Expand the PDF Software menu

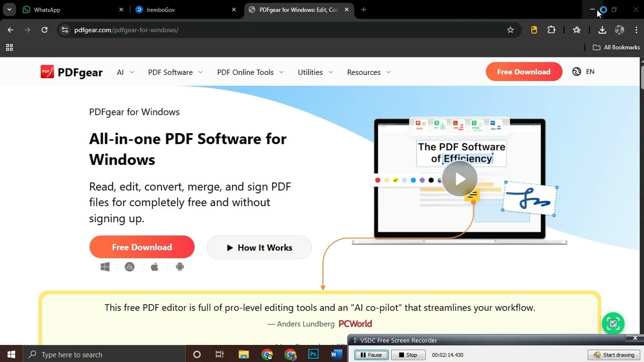coord(175,72)
